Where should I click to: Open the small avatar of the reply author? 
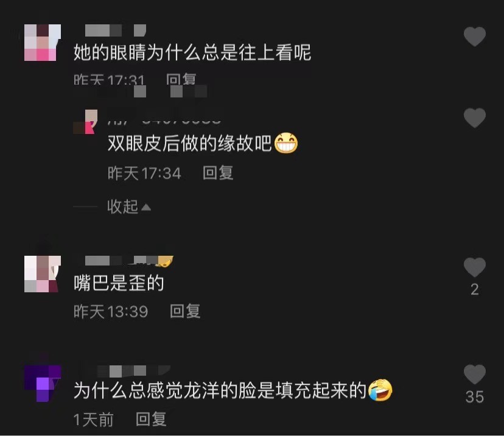click(x=85, y=122)
